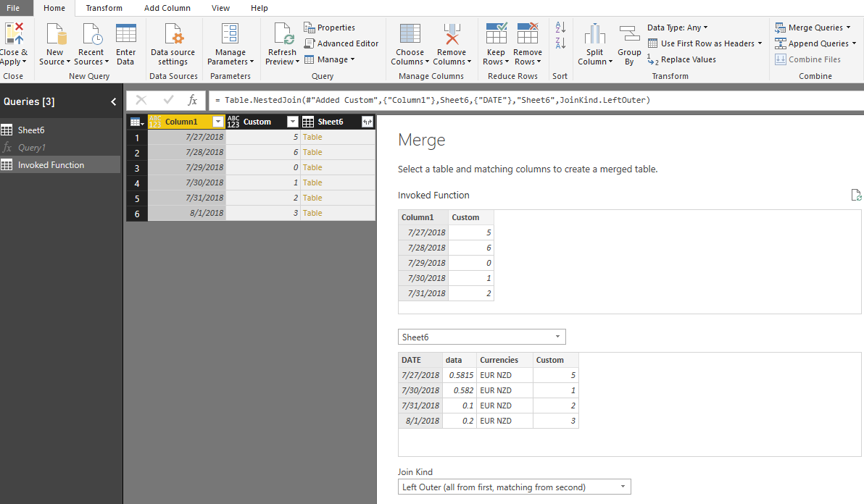Screen dimensions: 864x504
Task: Open the Merge Queries dropdown
Action: (813, 28)
